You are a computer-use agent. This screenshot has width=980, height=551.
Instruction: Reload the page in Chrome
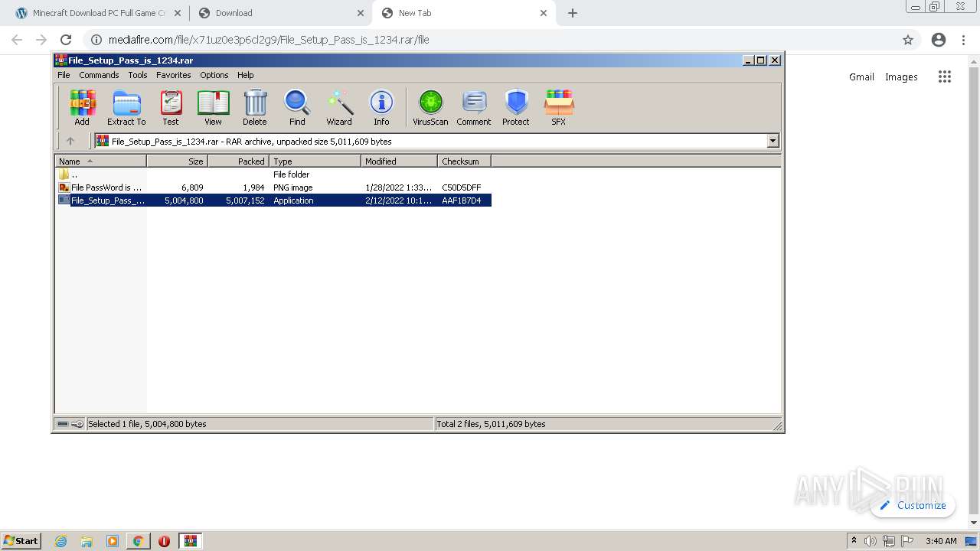pos(66,40)
